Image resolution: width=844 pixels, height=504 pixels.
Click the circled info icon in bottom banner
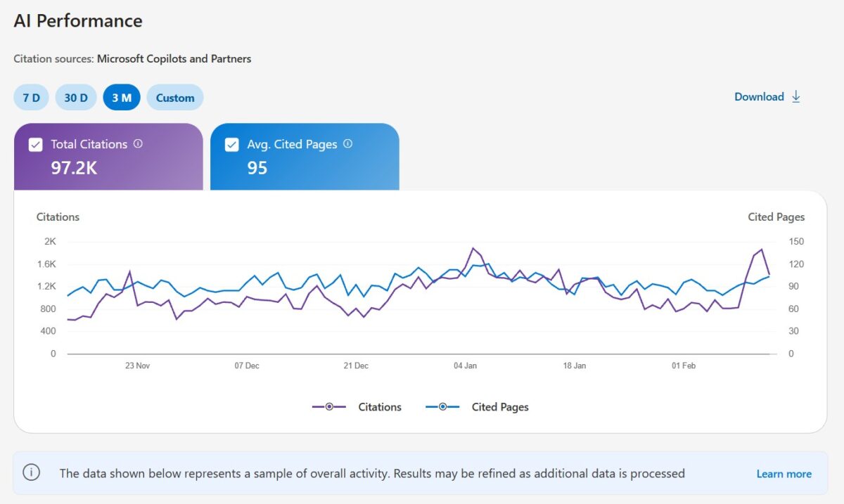(x=32, y=473)
